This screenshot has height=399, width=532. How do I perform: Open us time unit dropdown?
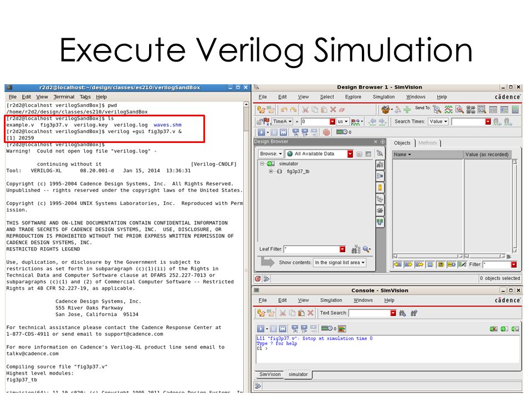[x=342, y=121]
